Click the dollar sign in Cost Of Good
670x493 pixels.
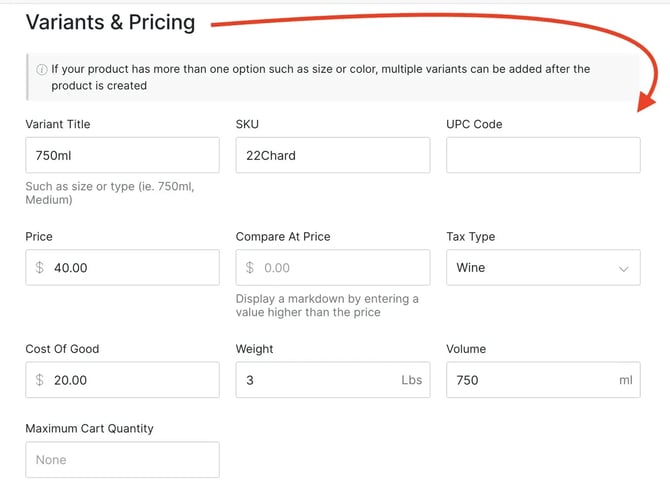tap(40, 380)
